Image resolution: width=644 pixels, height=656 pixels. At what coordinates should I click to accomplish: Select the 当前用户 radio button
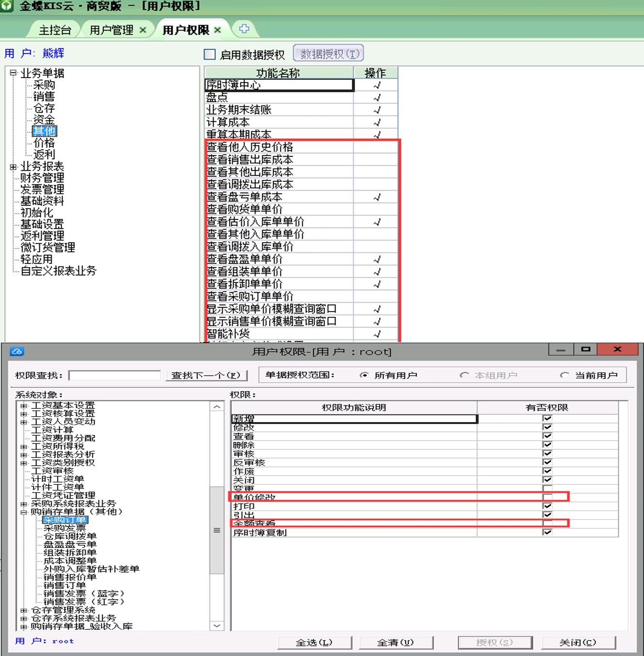pyautogui.click(x=564, y=375)
